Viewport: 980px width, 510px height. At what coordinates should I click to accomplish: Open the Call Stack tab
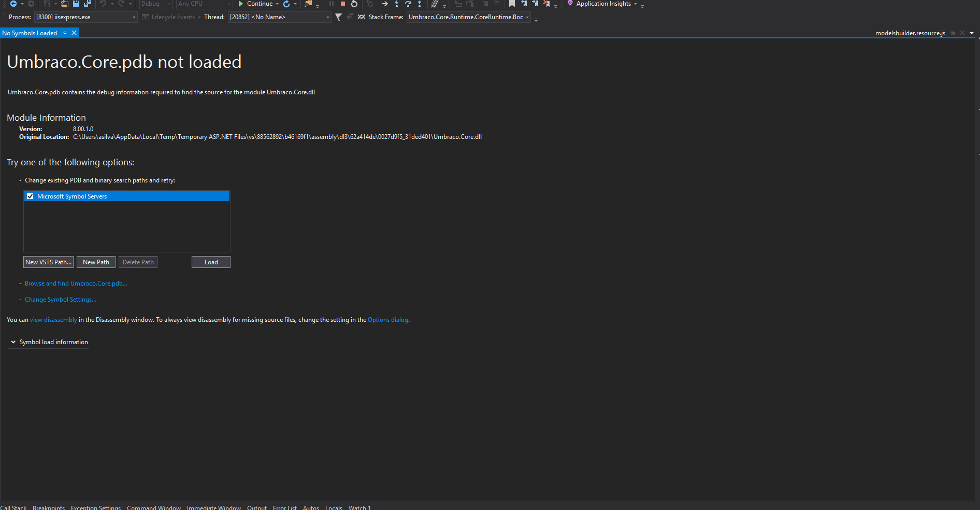[13, 508]
